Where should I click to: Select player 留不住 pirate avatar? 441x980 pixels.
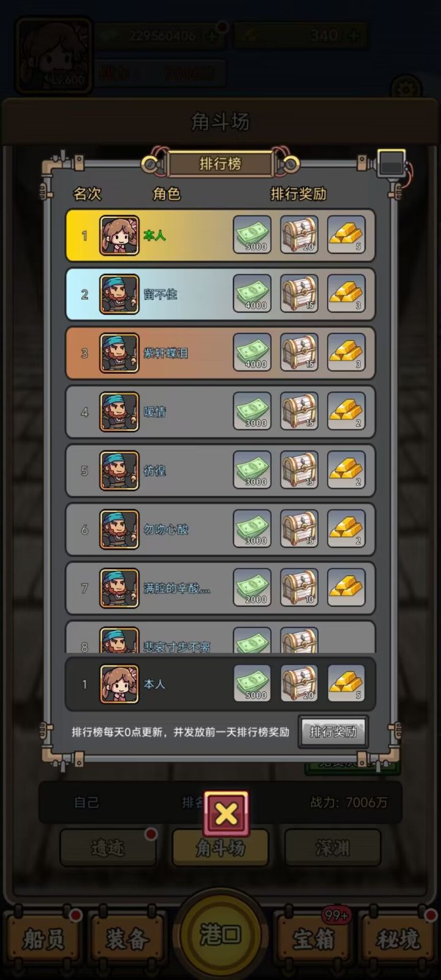coord(119,294)
